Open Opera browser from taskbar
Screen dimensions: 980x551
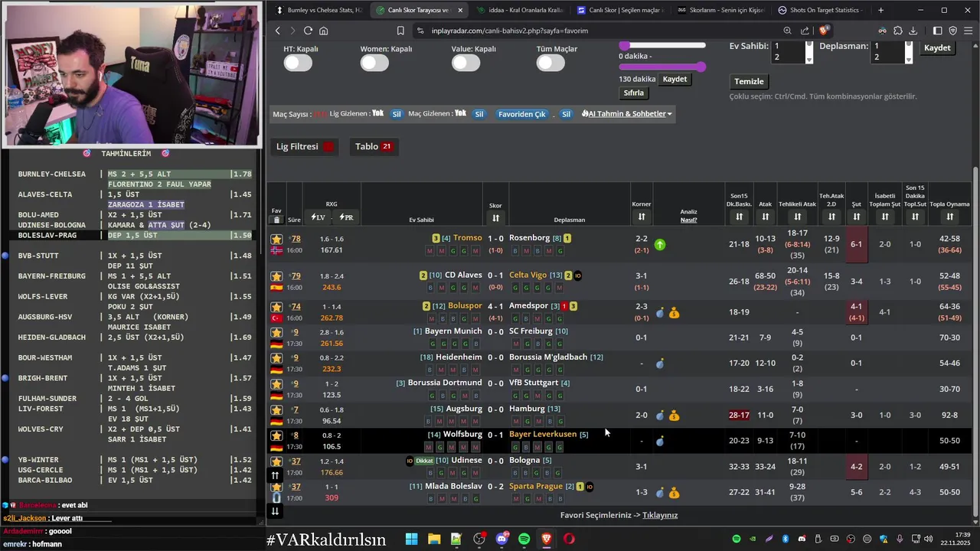coord(569,539)
